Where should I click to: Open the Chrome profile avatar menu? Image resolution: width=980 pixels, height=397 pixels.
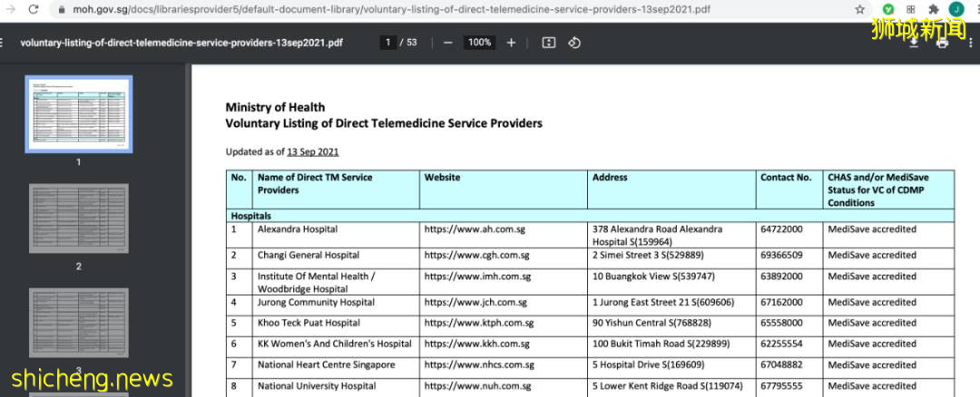click(x=955, y=9)
